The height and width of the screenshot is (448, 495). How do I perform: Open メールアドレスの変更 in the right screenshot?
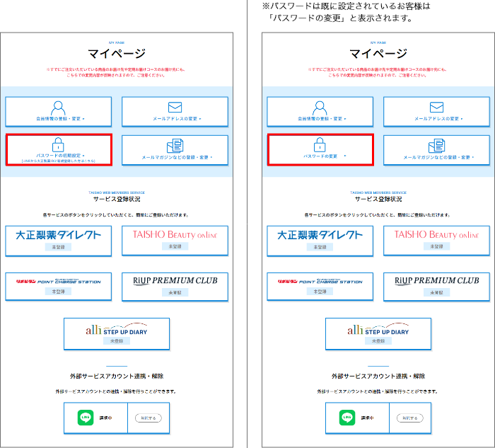tap(436, 112)
